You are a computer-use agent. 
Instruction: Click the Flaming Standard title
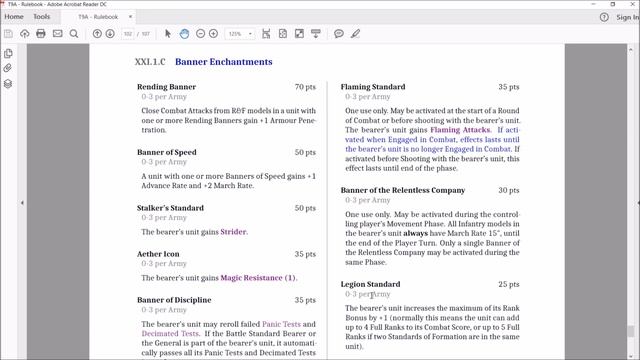point(373,87)
